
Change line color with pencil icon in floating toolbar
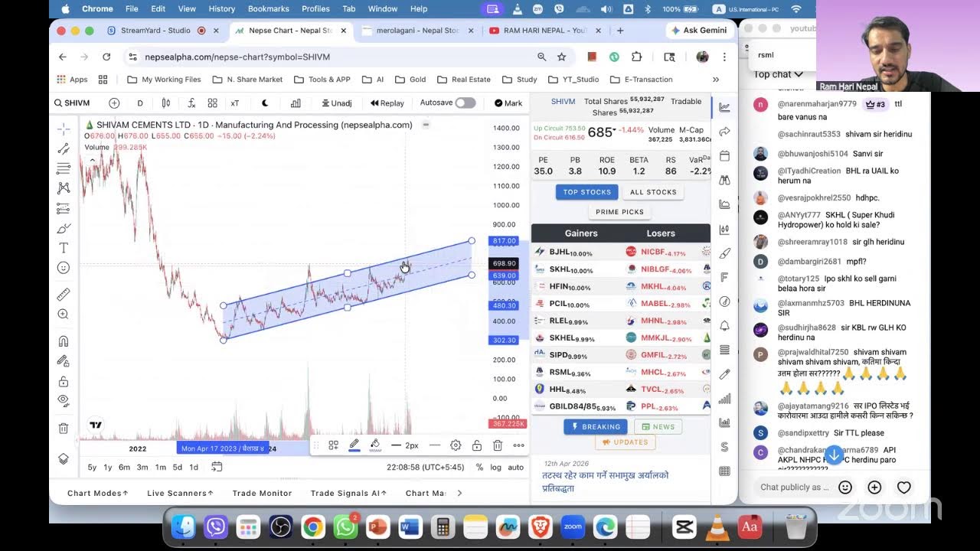click(x=354, y=445)
